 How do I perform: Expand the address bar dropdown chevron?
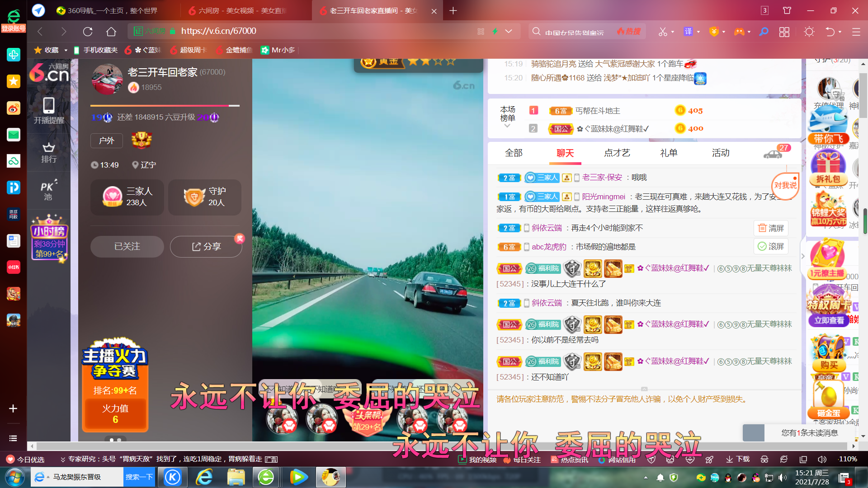click(509, 31)
